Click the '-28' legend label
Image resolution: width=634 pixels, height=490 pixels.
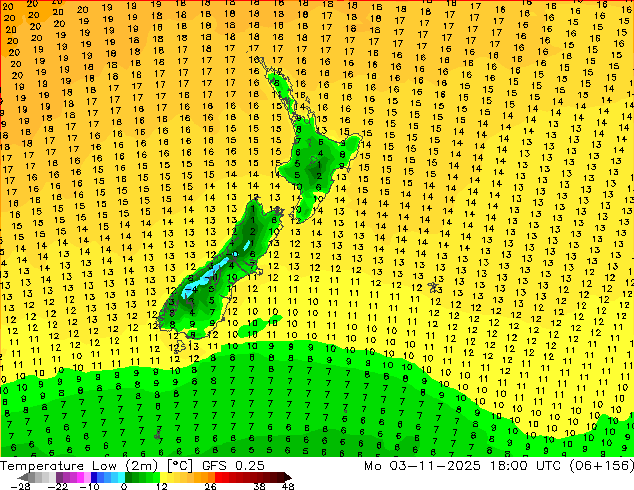20,486
